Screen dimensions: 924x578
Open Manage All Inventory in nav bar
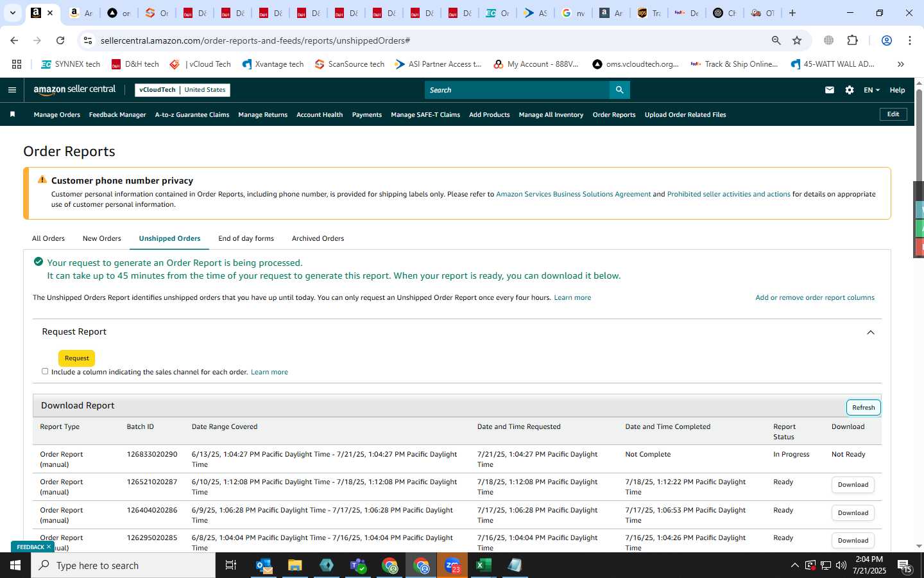pos(551,115)
